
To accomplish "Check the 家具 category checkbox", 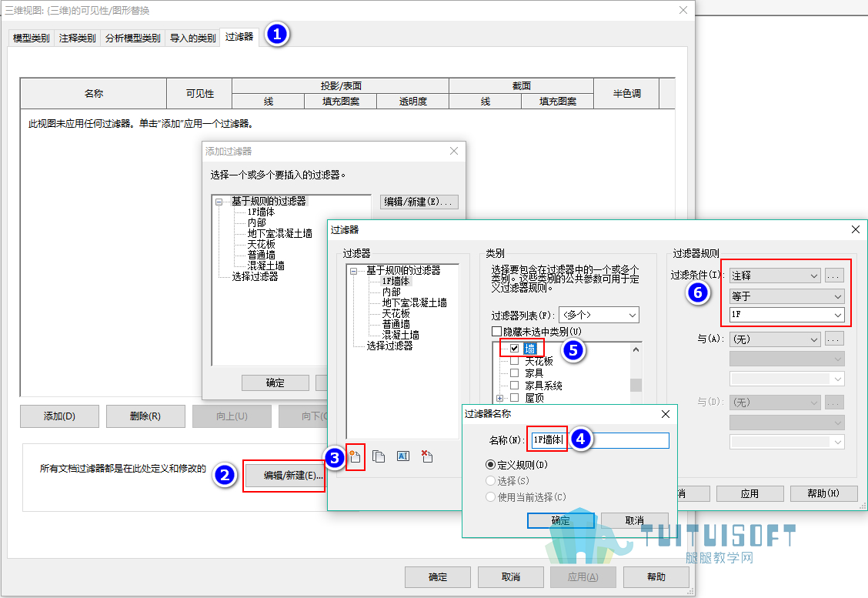I will pyautogui.click(x=514, y=373).
